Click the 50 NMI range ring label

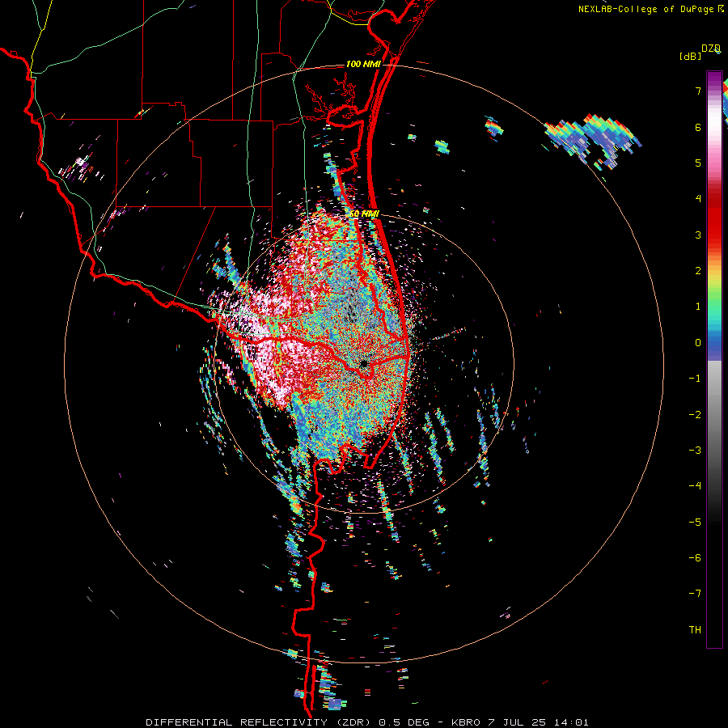[363, 214]
